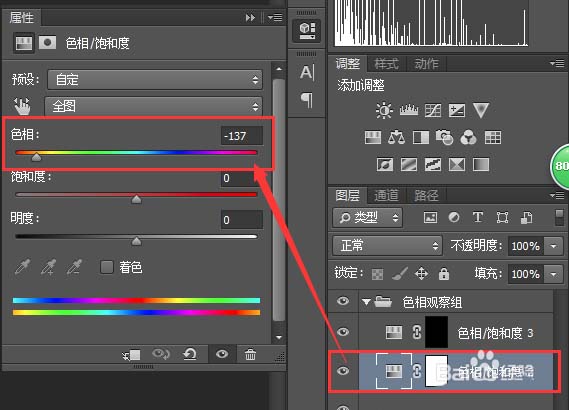Click the 色相 hue value field showing -137
569x410 pixels.
point(242,136)
